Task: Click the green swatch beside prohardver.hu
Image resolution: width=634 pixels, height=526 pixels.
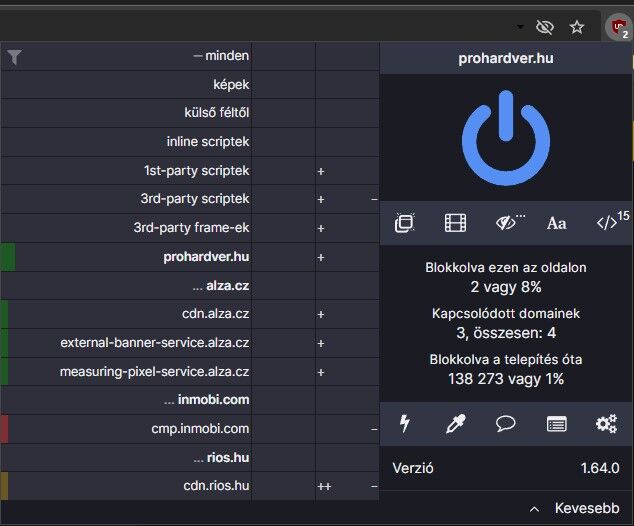Action: point(8,257)
